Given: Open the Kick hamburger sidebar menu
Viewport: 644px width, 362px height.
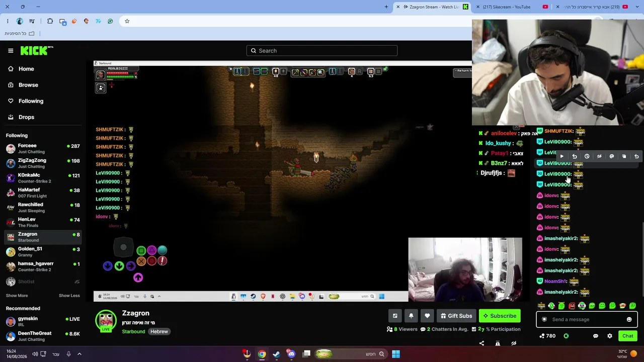Looking at the screenshot, I should pos(11,51).
